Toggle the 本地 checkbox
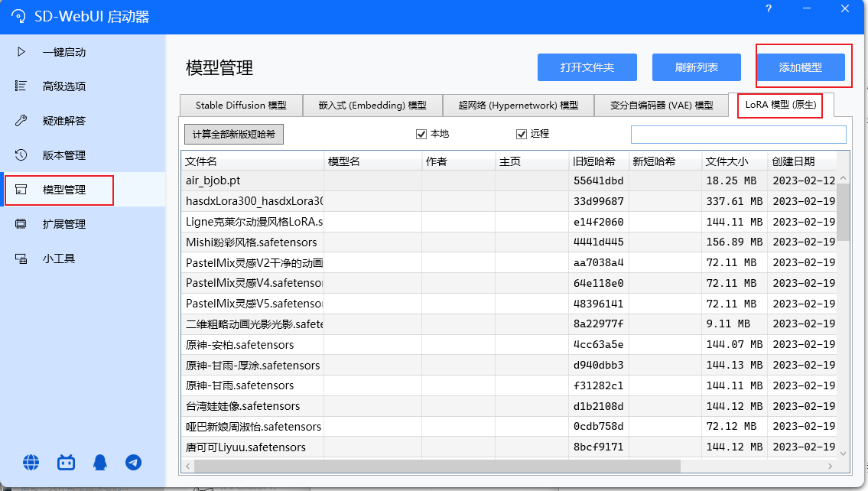868x491 pixels. 421,134
